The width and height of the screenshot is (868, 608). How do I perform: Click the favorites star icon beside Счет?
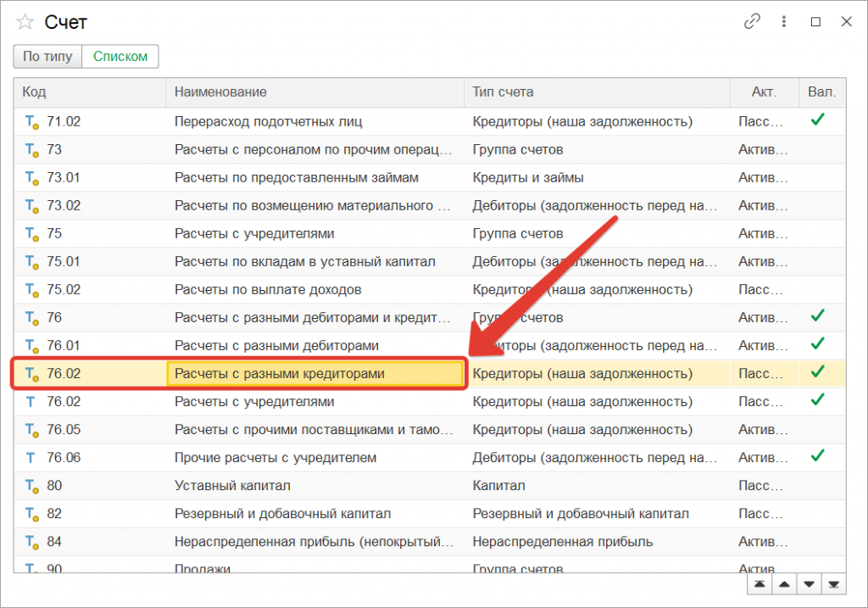[25, 23]
